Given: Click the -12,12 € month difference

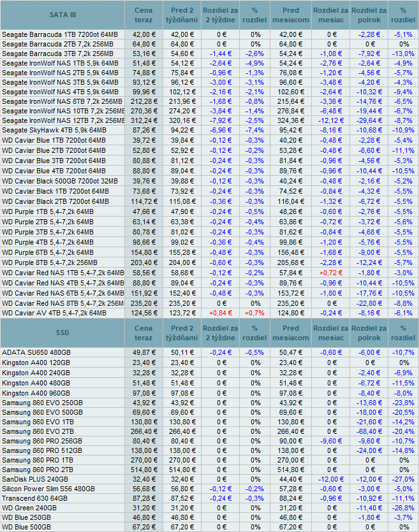Looking at the screenshot, I should click(x=331, y=120).
